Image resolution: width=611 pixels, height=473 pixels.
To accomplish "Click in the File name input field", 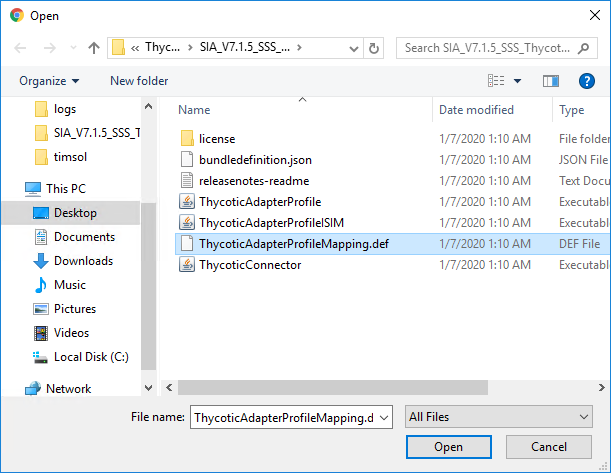I will point(284,417).
